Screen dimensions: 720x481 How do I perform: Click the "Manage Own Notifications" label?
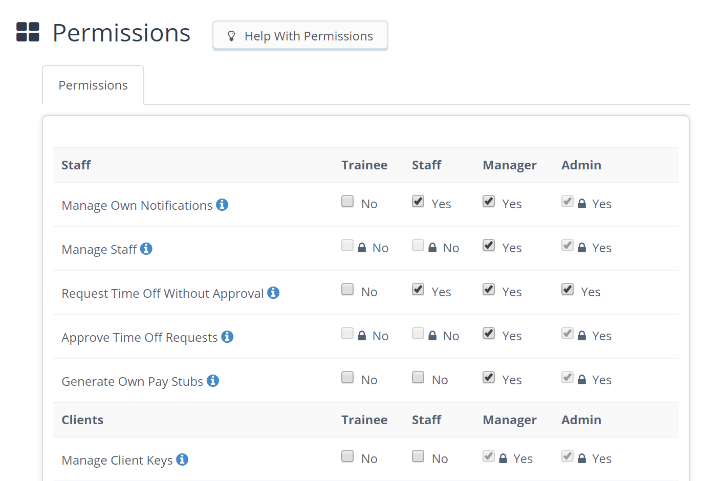(137, 206)
